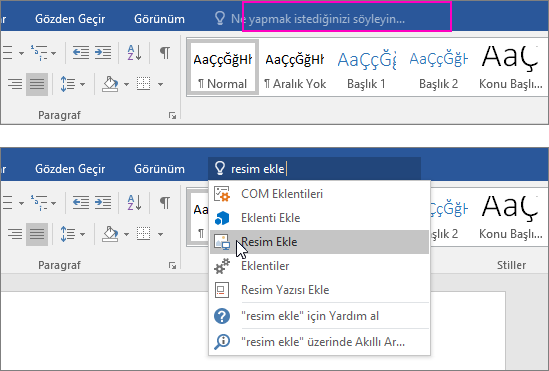Choose 'COM Eklentileri' from the search results
The height and width of the screenshot is (371, 549).
(x=319, y=194)
